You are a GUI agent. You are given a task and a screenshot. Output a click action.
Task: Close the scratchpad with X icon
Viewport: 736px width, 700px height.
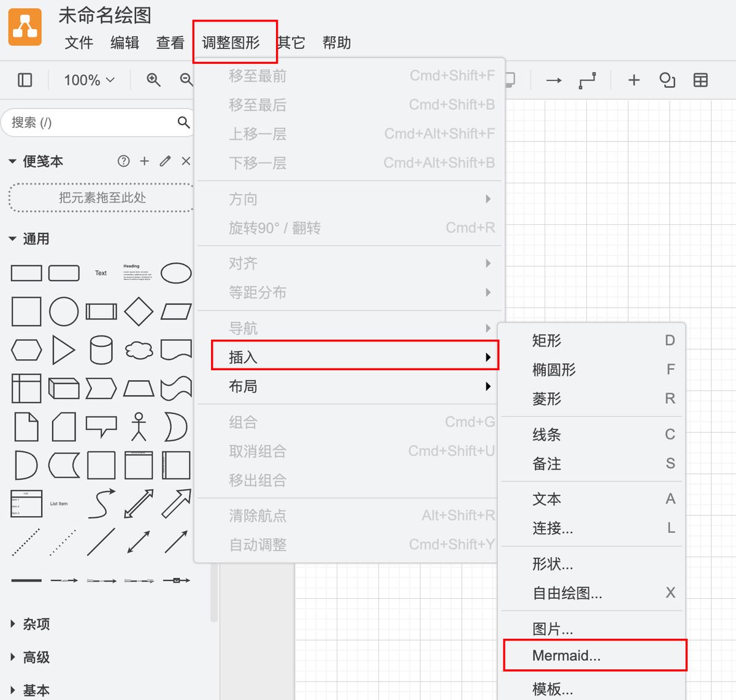click(x=186, y=161)
